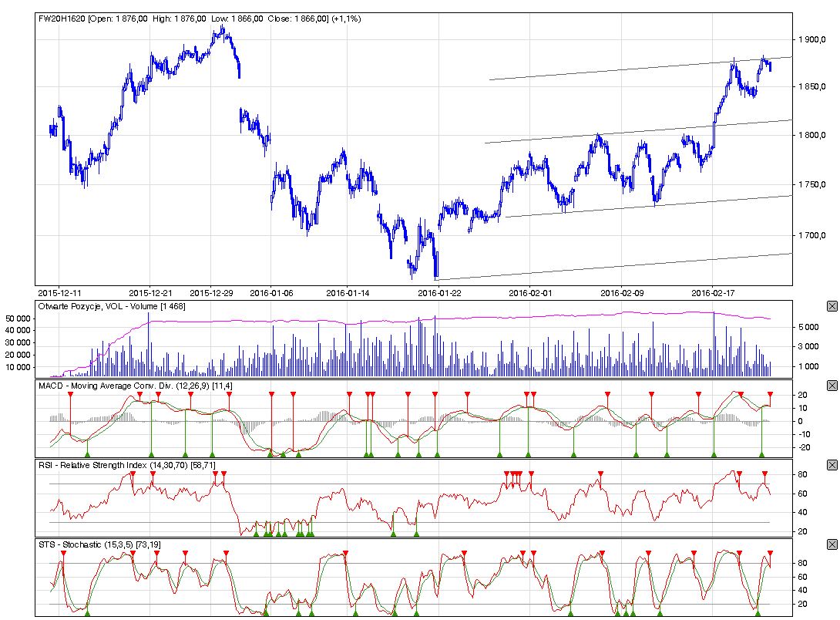Click the FW20H1620 chart title text
This screenshot has height=620, width=840.
(200, 19)
